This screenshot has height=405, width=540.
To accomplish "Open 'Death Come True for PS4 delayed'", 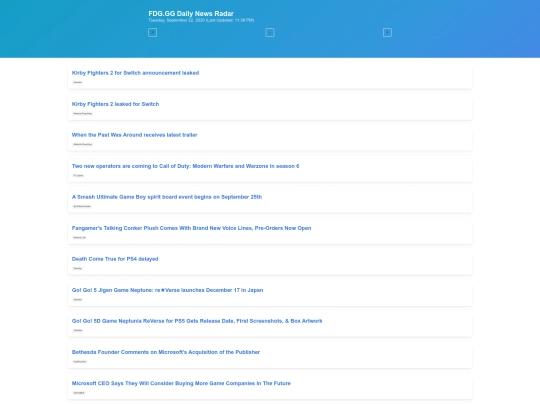I will point(115,259).
